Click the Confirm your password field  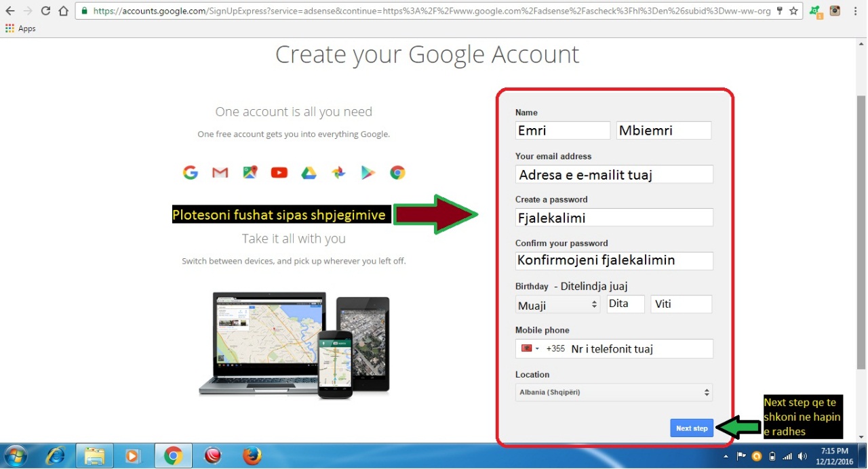[x=614, y=261]
